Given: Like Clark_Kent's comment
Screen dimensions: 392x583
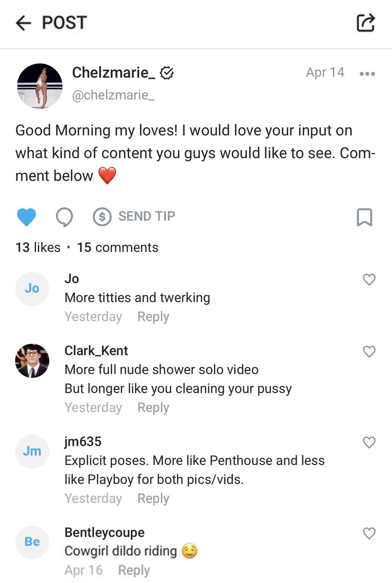Looking at the screenshot, I should 369,351.
